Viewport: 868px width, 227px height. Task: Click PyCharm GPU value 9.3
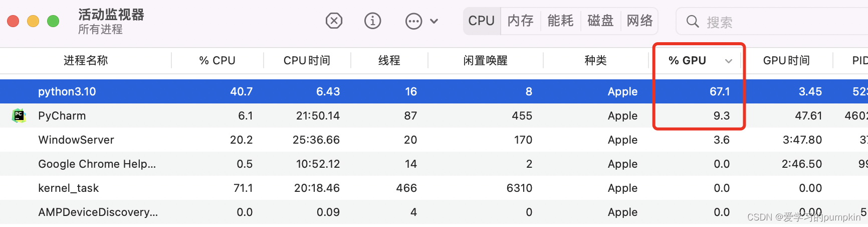coord(722,116)
